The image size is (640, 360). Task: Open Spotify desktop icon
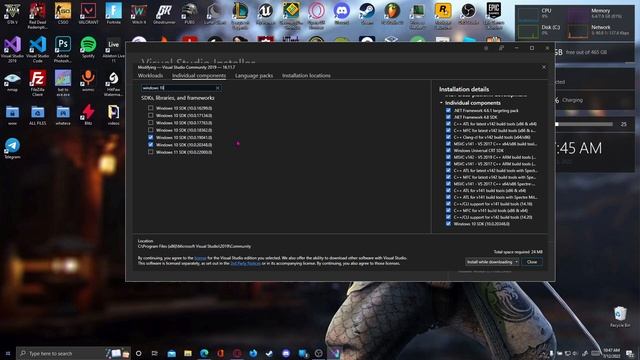pos(88,47)
